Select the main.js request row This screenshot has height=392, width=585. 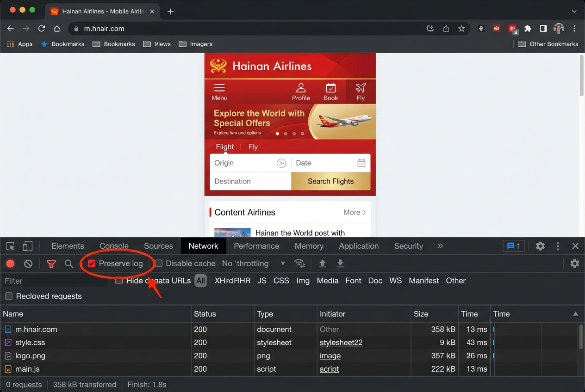(x=289, y=369)
